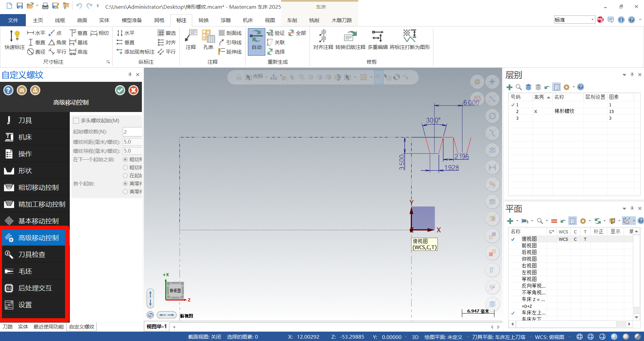The image size is (644, 341).
Task: Select second radio for first start
Action: point(125,192)
